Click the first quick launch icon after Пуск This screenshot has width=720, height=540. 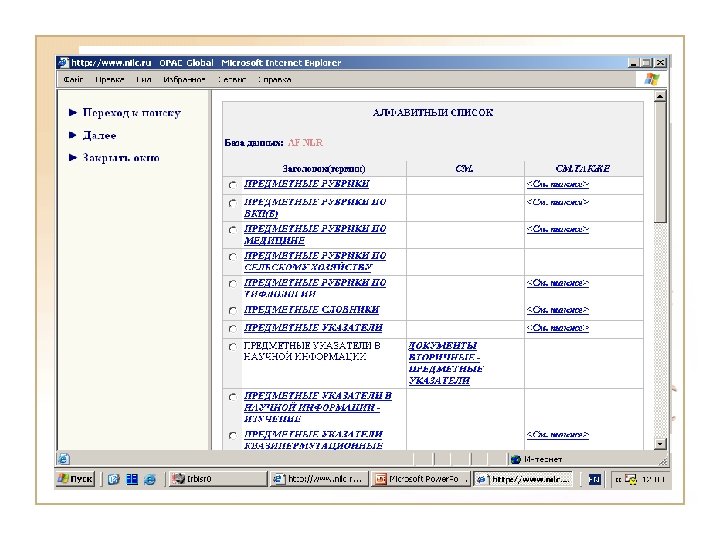(x=113, y=479)
